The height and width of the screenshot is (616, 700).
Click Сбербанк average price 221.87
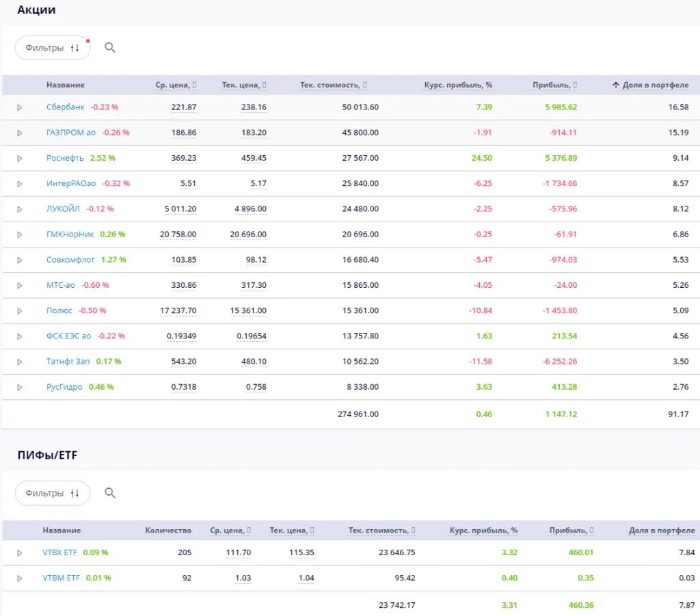point(183,107)
